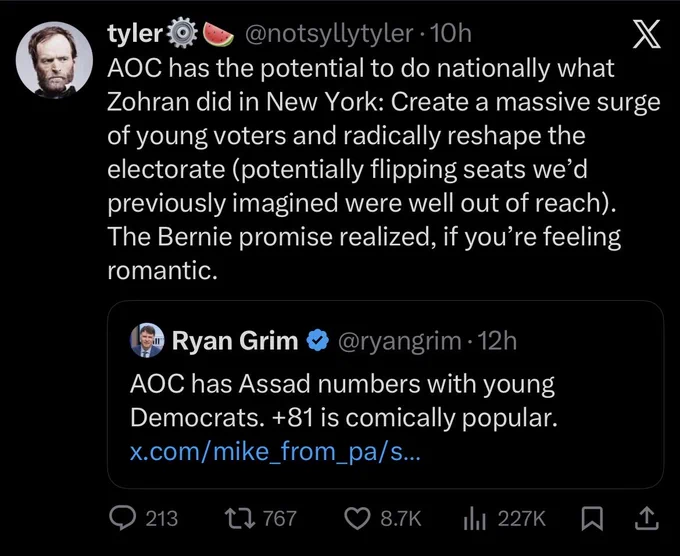The image size is (680, 556).
Task: Open the @notsyllytyler handle
Action: [330, 34]
